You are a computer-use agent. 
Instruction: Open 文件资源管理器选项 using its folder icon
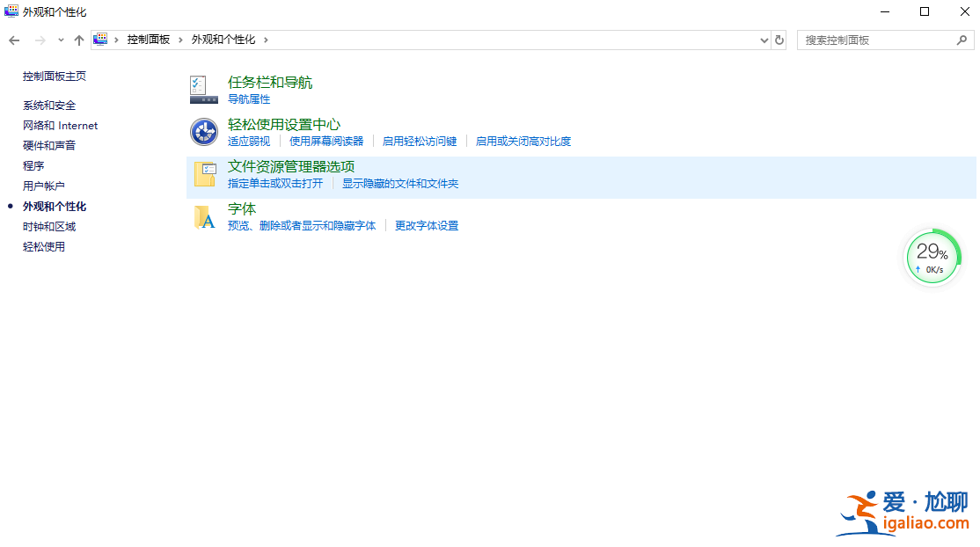(x=203, y=173)
